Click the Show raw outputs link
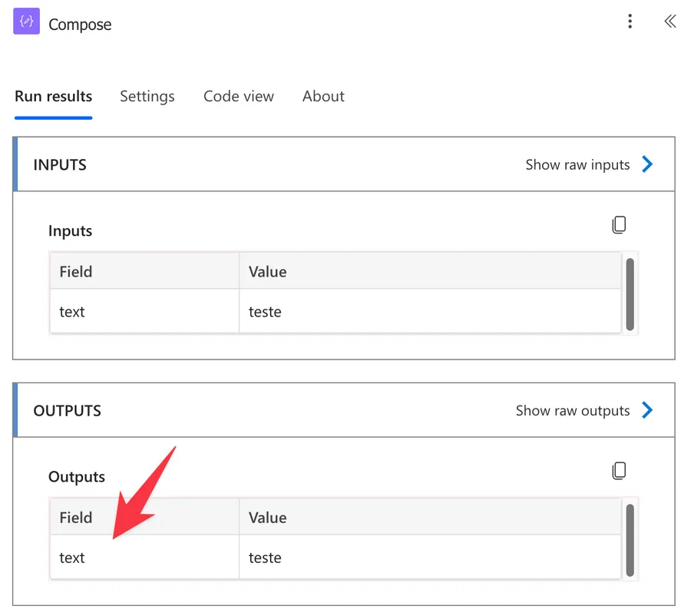The image size is (691, 616). click(x=572, y=410)
